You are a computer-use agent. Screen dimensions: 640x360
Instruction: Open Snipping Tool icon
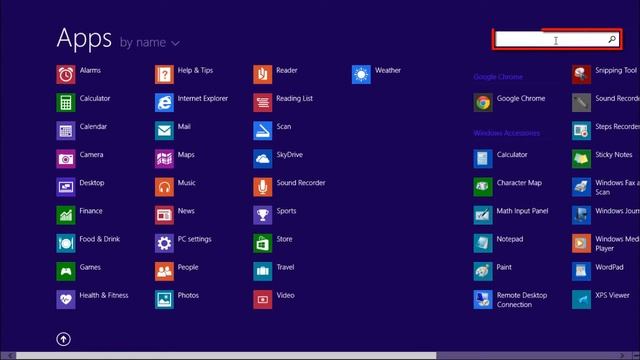[582, 75]
